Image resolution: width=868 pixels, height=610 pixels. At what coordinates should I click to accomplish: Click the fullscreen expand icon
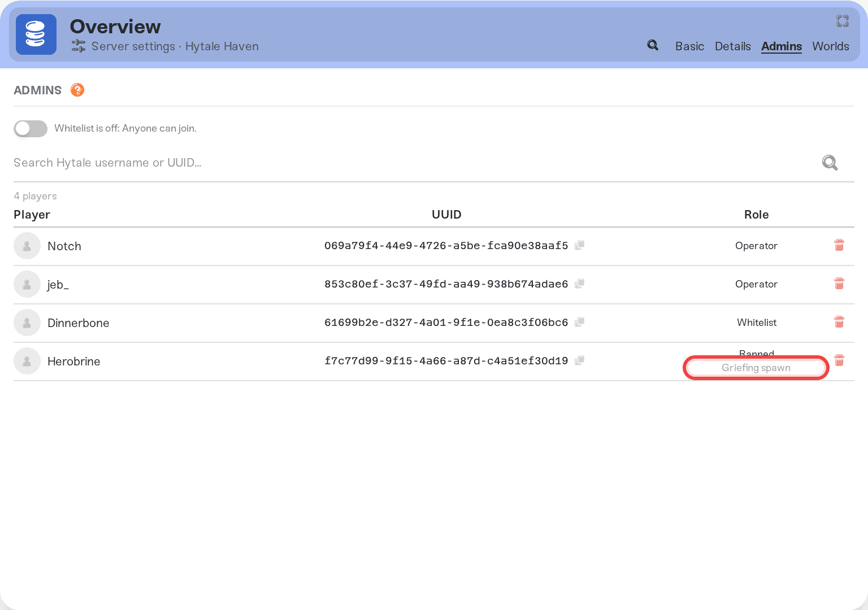click(x=843, y=21)
